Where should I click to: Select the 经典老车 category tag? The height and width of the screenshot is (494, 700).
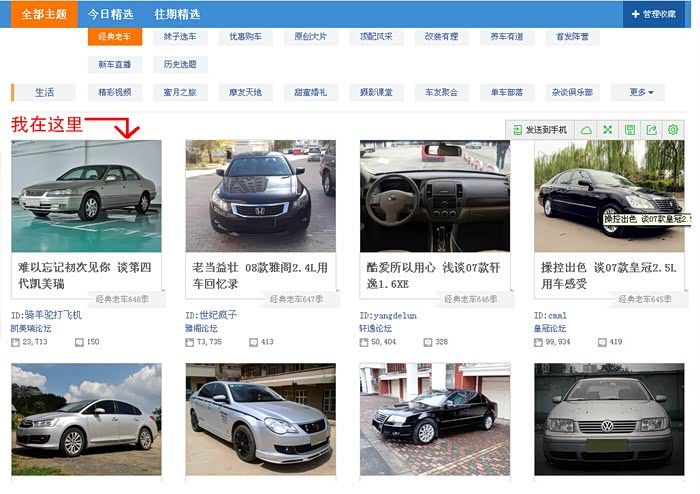pyautogui.click(x=115, y=37)
